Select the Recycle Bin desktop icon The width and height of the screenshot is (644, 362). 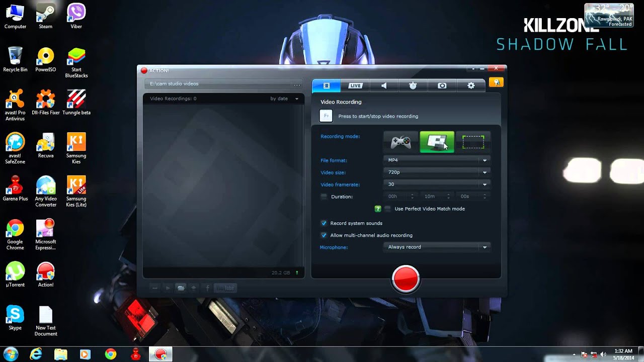click(15, 59)
